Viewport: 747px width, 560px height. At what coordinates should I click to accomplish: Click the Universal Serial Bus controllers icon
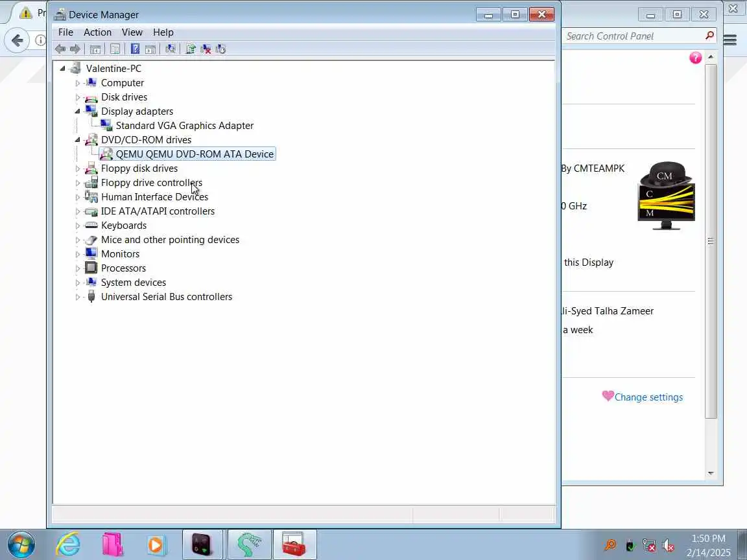(x=91, y=297)
